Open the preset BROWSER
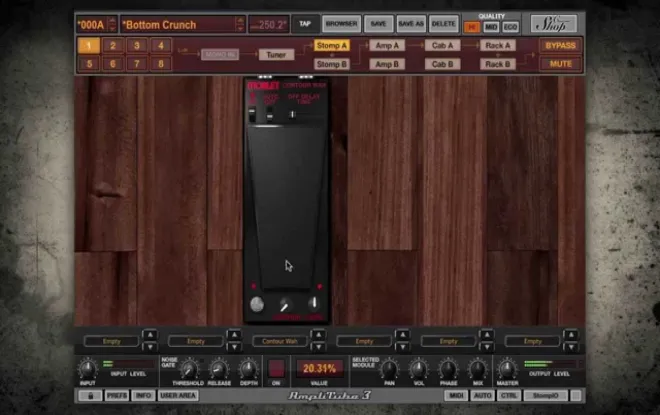Screen dimensions: 660x415 [341, 24]
